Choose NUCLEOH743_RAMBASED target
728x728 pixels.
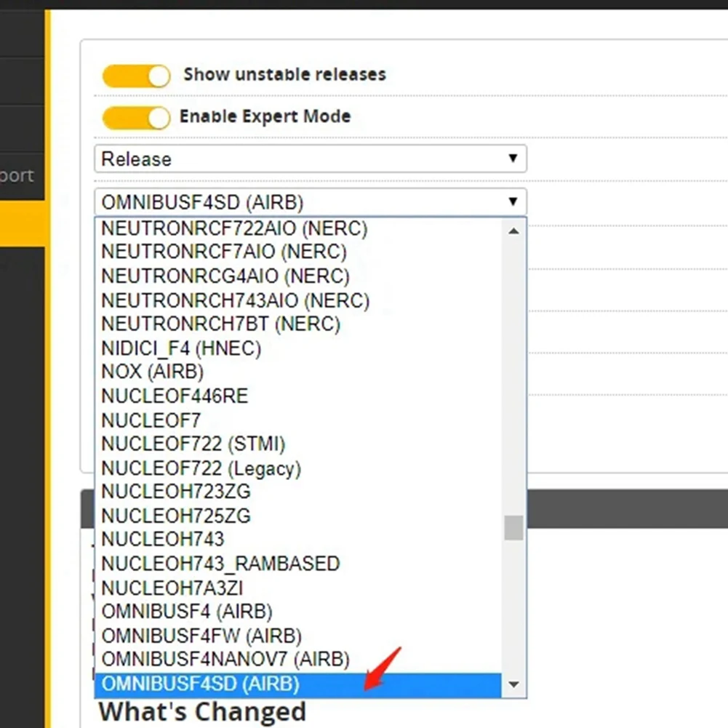(297, 564)
